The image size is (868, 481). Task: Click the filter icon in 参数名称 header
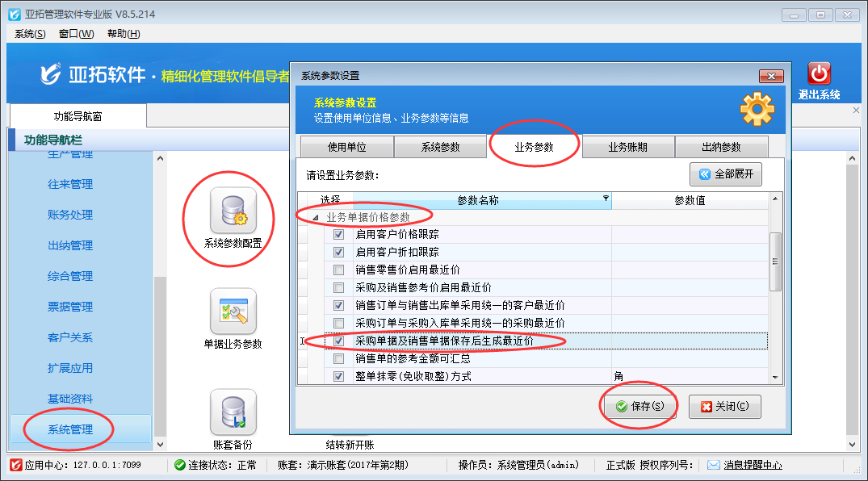tap(606, 199)
